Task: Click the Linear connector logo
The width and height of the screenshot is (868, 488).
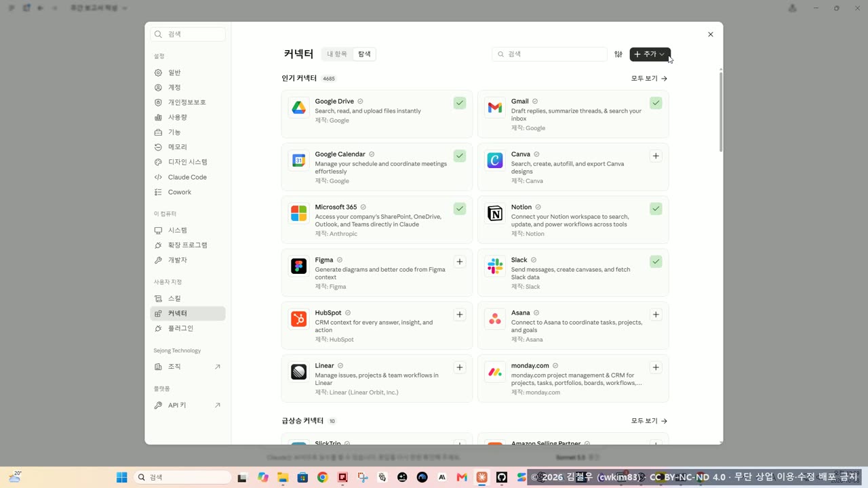Action: click(x=299, y=371)
